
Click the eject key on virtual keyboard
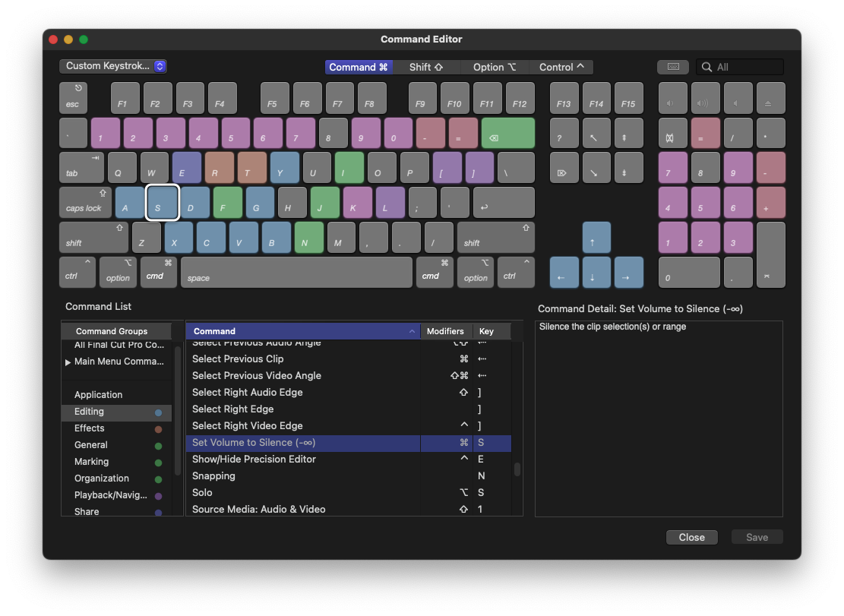(771, 98)
